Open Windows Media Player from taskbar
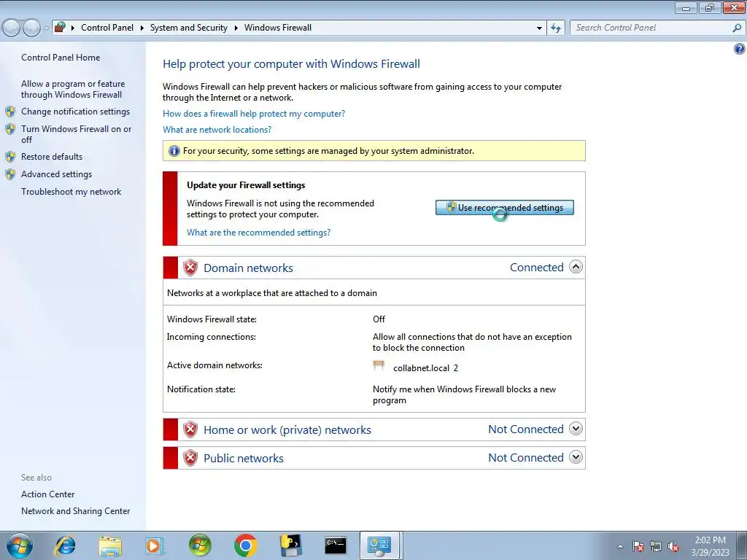 154,545
